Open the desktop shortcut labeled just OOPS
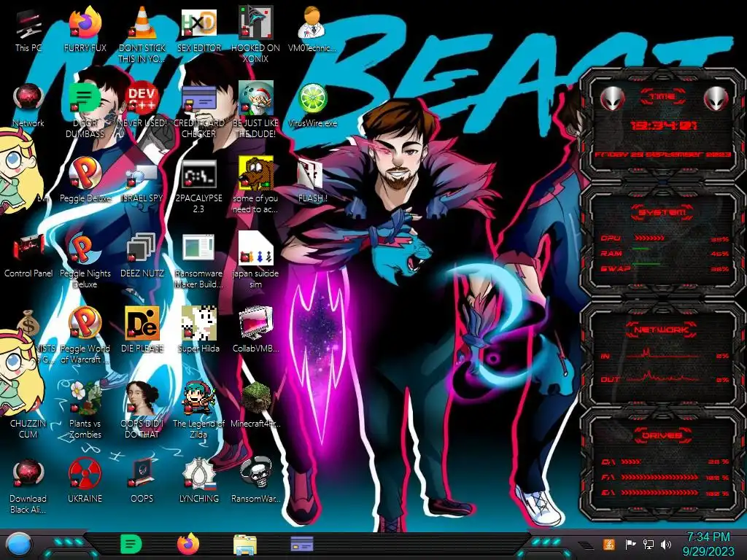The height and width of the screenshot is (560, 747). coord(142,481)
